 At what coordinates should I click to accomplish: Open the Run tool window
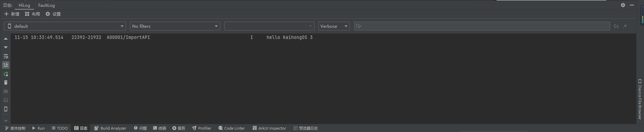coord(38,128)
